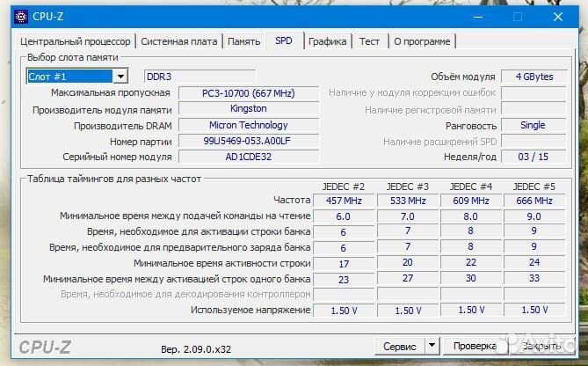Minimize the CPU-Z window

click(478, 17)
